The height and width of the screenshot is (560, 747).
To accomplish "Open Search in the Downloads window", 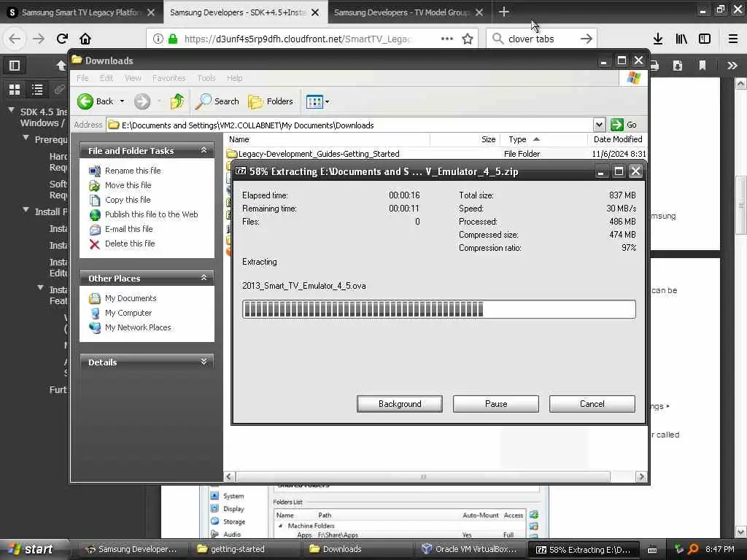I will 217,101.
